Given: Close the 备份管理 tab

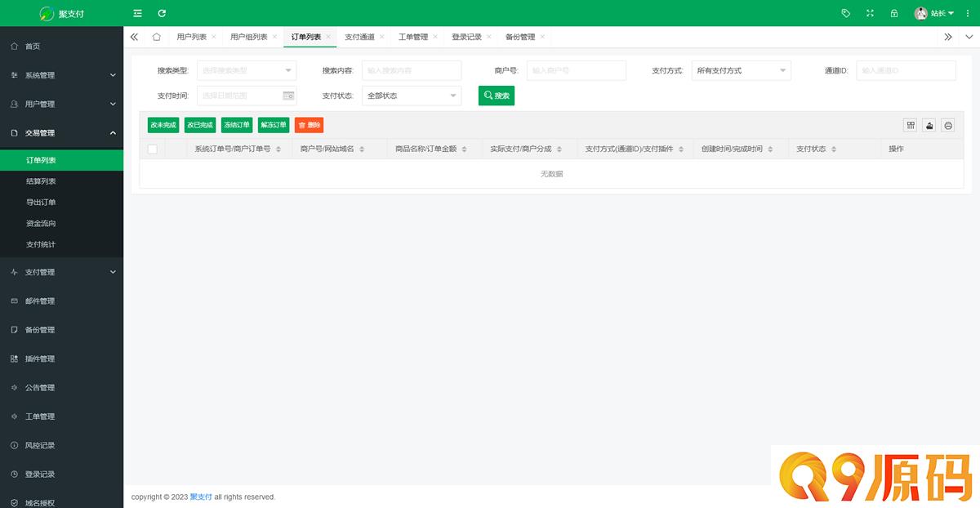Looking at the screenshot, I should (542, 37).
